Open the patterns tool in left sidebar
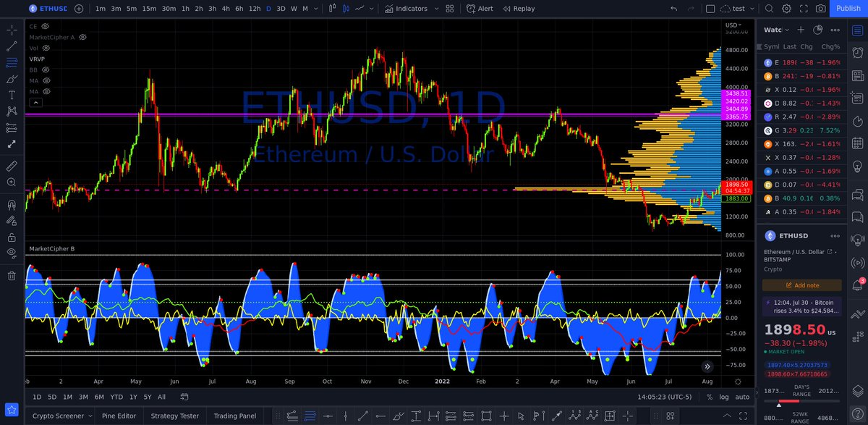 pos(12,111)
